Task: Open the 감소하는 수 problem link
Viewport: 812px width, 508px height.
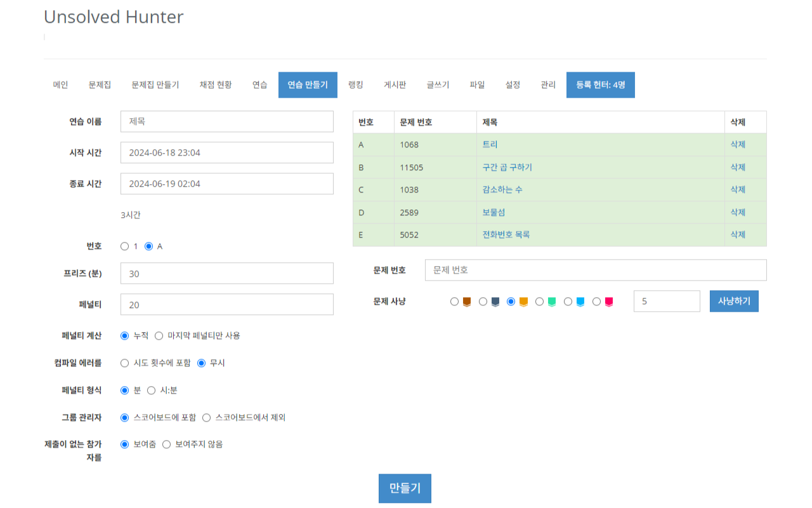Action: coord(503,189)
